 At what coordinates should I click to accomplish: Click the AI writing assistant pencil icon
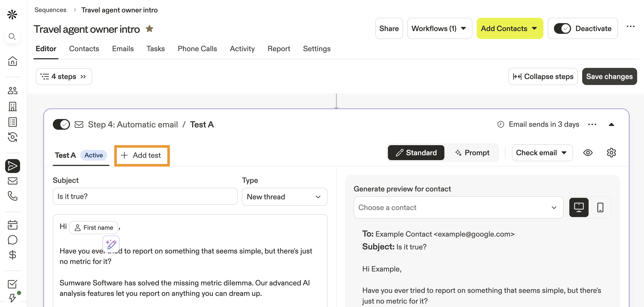coord(111,244)
